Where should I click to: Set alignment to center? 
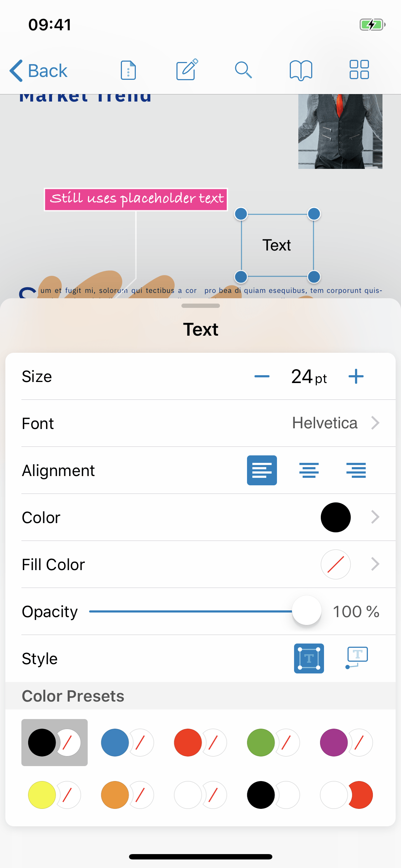tap(309, 470)
